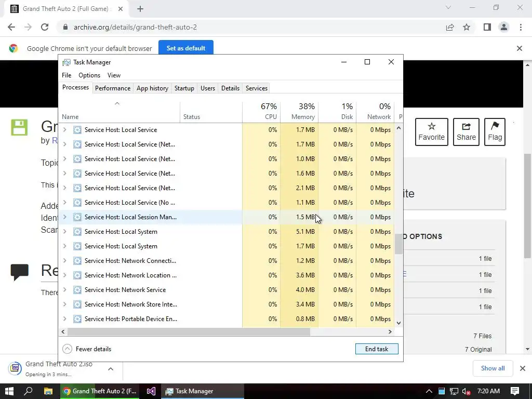Image resolution: width=532 pixels, height=399 pixels.
Task: Open the Chrome profile avatar
Action: (504, 27)
